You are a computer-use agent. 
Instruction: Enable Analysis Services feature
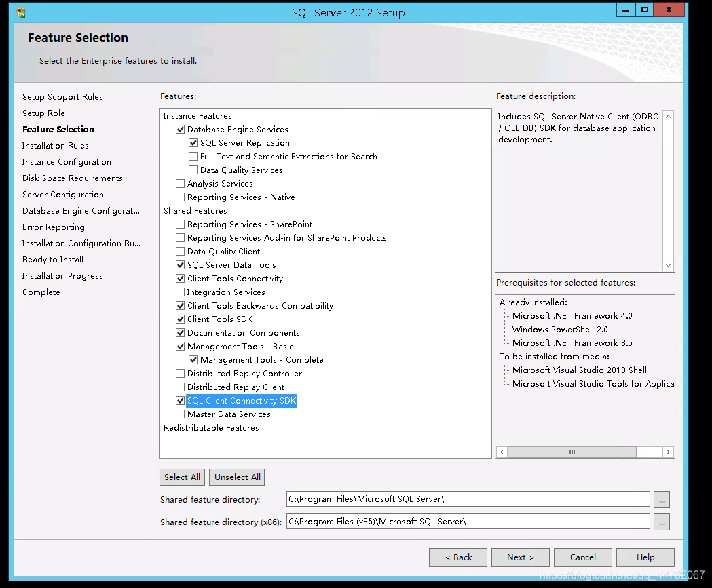click(x=181, y=184)
